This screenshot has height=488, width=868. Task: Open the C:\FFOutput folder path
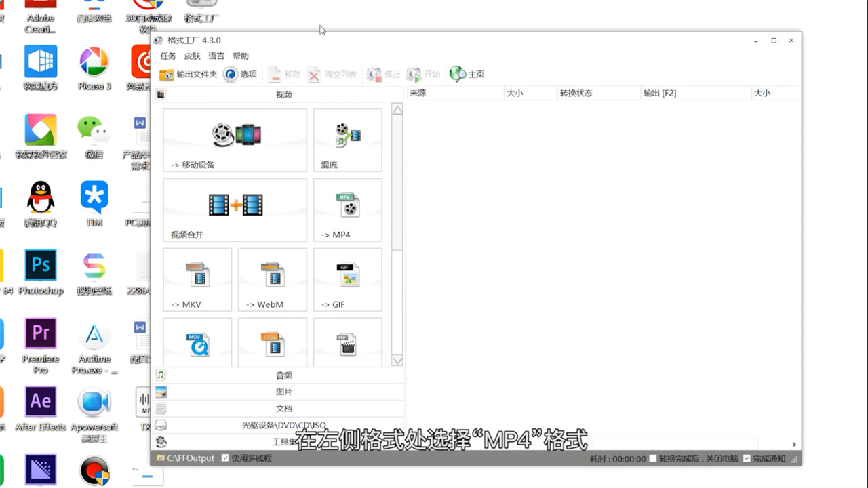point(185,458)
